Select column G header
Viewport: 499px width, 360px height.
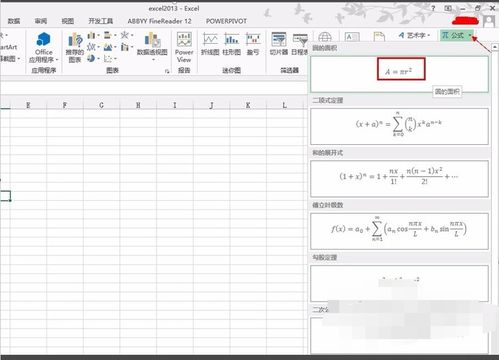point(101,105)
